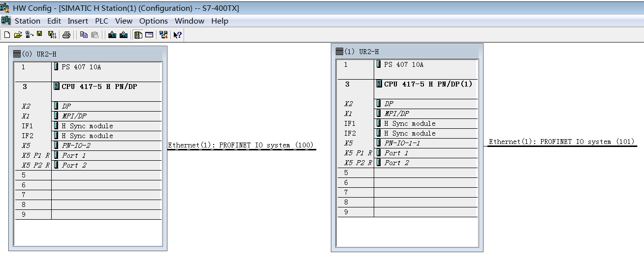Save the configuration with the floppy icon
This screenshot has height=261, width=644.
(39, 35)
